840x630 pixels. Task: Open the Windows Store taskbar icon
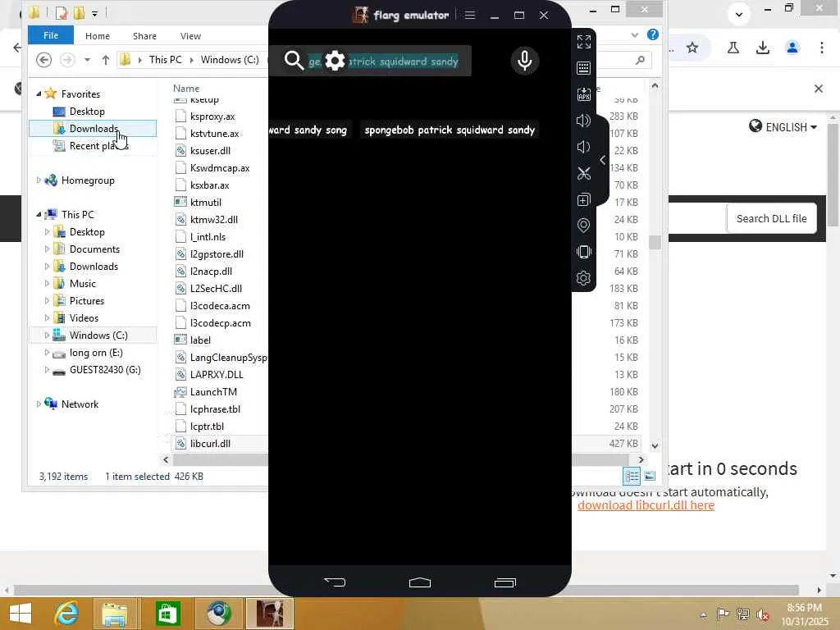click(x=167, y=614)
